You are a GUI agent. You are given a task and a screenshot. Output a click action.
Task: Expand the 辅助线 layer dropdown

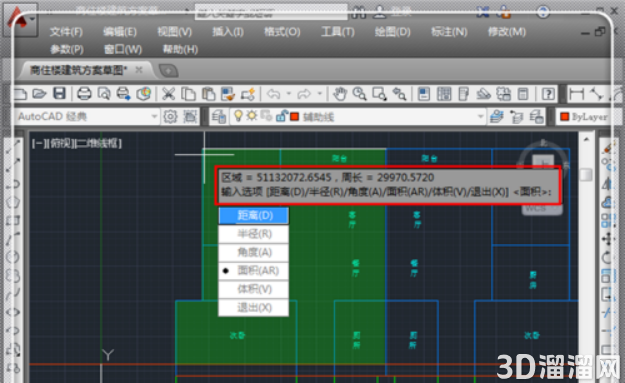481,117
